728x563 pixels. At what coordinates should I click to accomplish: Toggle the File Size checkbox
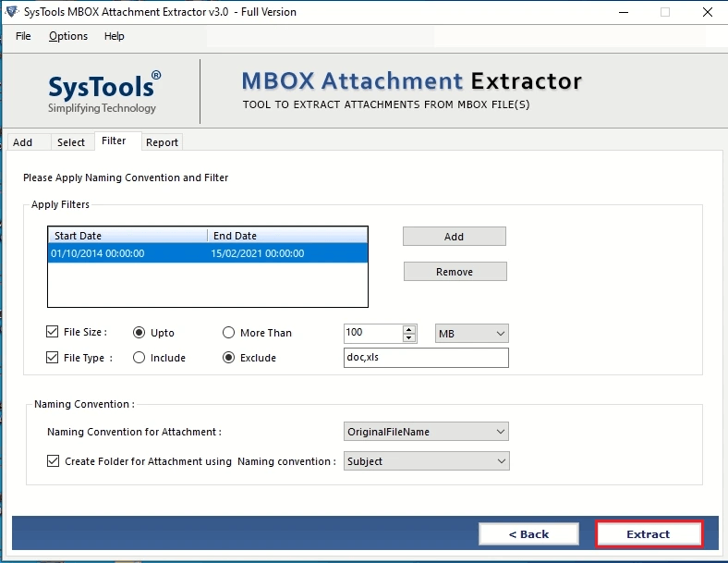(52, 332)
